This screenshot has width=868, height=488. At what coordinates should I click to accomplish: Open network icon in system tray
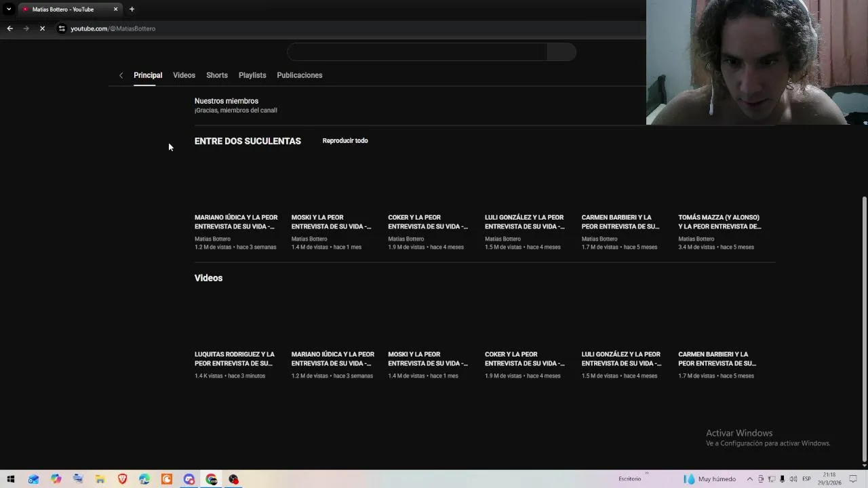(772, 479)
